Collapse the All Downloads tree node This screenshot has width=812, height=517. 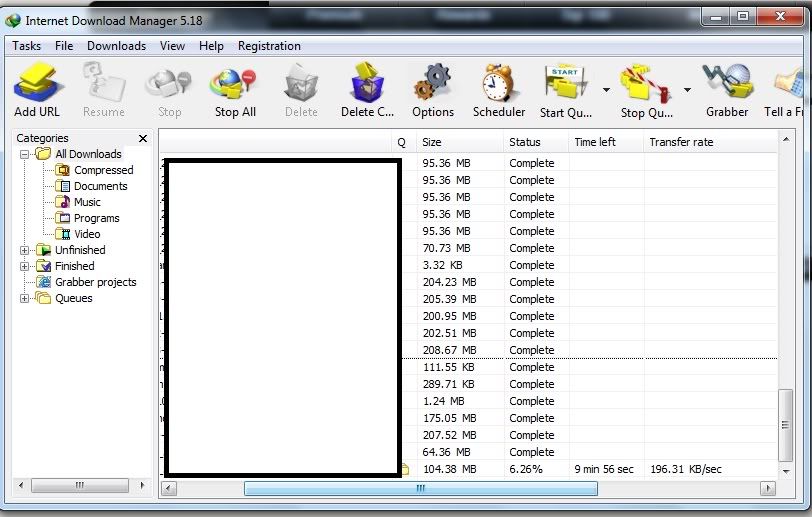coord(24,154)
